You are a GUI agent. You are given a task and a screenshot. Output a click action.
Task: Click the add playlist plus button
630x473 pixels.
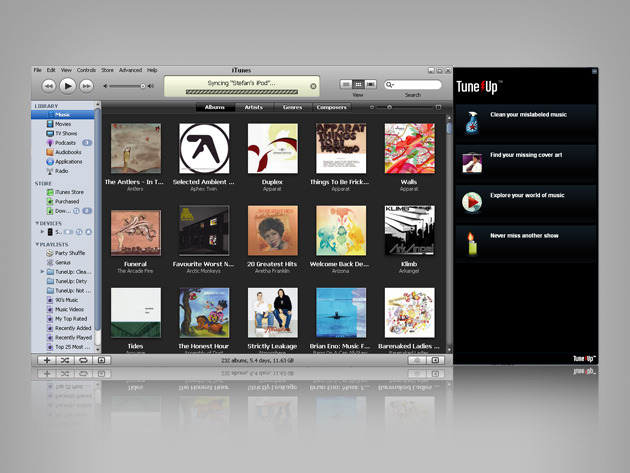point(46,359)
